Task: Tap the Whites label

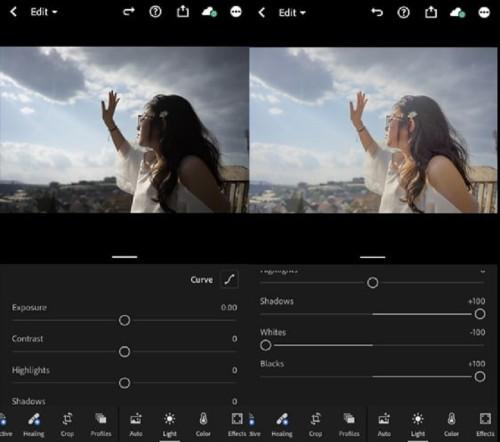Action: coord(273,332)
